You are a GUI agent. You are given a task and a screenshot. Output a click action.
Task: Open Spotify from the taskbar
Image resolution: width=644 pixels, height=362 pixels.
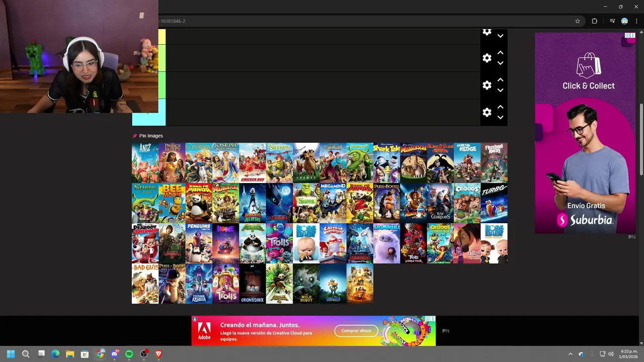129,354
